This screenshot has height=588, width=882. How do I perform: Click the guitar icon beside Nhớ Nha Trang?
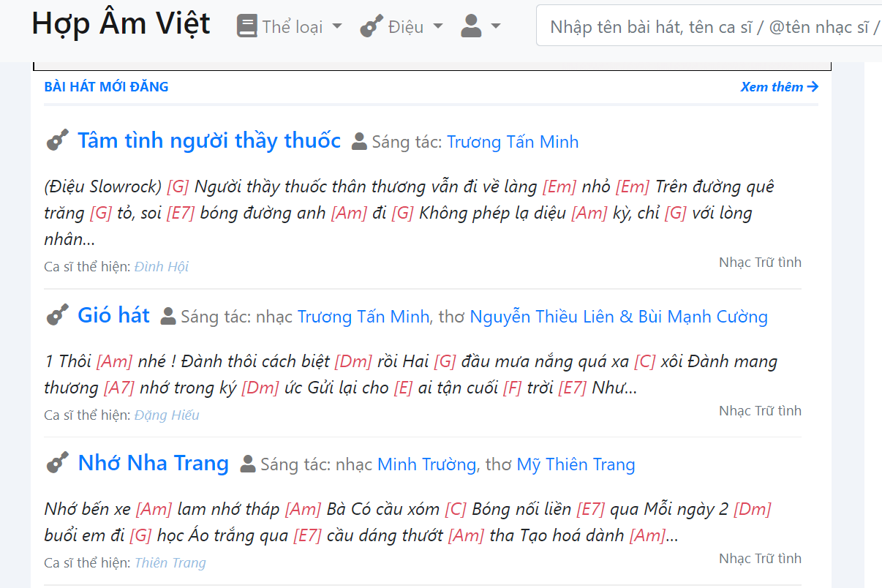click(x=57, y=463)
